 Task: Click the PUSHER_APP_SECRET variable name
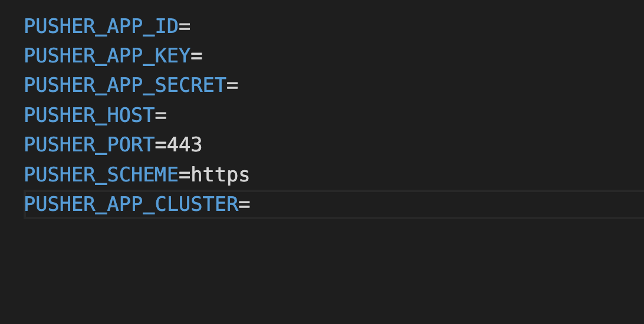[125, 85]
